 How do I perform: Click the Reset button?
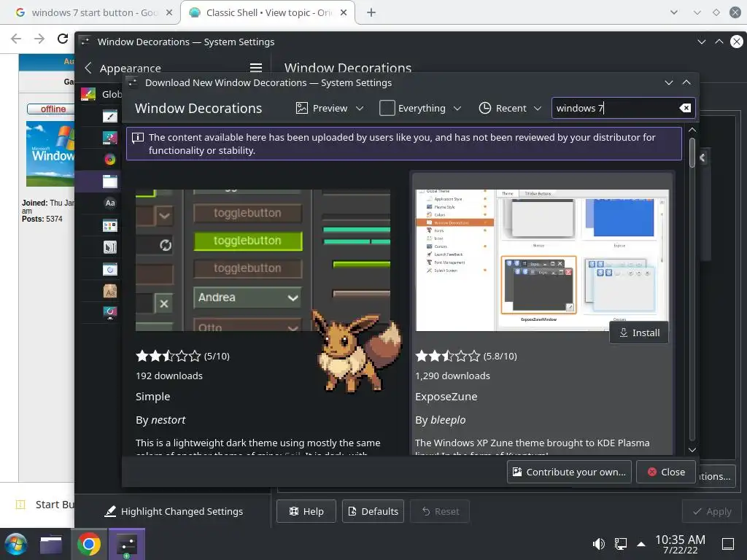pyautogui.click(x=440, y=511)
